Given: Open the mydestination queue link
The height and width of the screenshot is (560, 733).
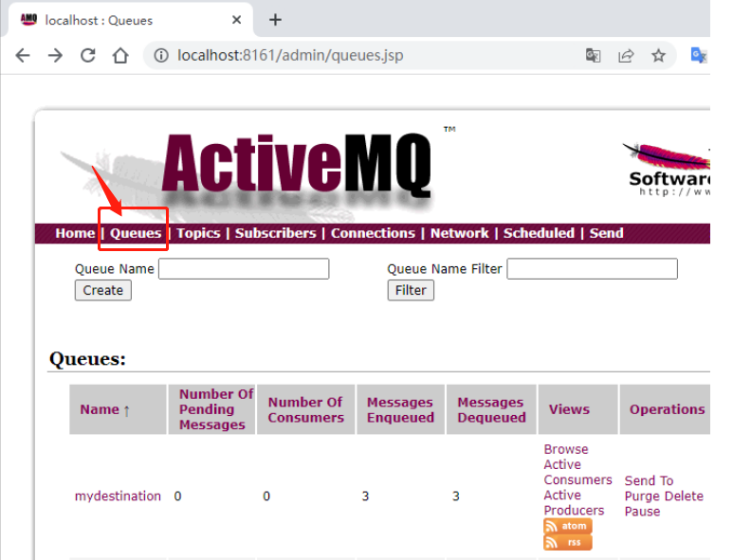Looking at the screenshot, I should tap(118, 496).
